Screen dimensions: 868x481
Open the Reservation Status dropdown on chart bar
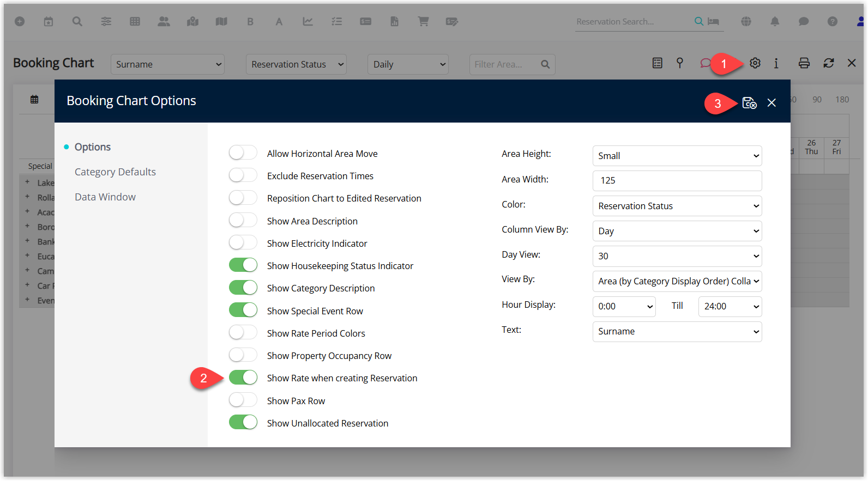[296, 64]
